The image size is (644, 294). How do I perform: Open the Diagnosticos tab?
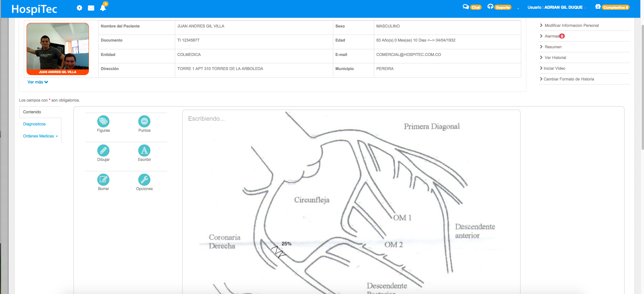[x=34, y=124]
